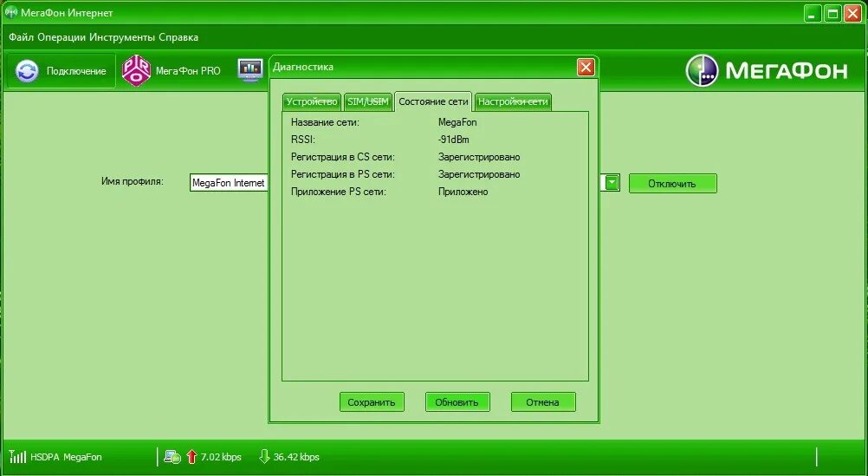The height and width of the screenshot is (476, 868).
Task: Maximize the МегаФон Интернет window
Action: pyautogui.click(x=832, y=14)
